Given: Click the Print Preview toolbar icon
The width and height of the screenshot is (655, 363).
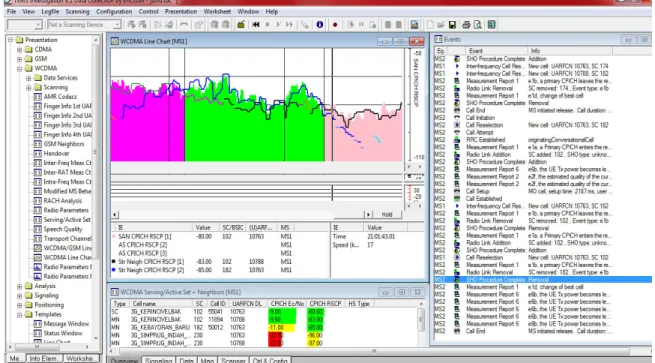Looking at the screenshot, I should [x=478, y=25].
